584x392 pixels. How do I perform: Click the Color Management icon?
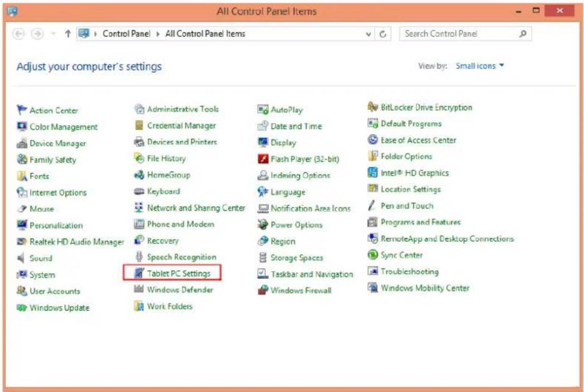(x=22, y=127)
